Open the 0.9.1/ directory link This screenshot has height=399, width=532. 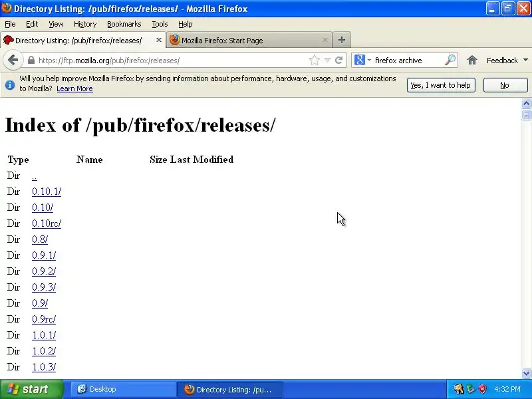pyautogui.click(x=44, y=255)
